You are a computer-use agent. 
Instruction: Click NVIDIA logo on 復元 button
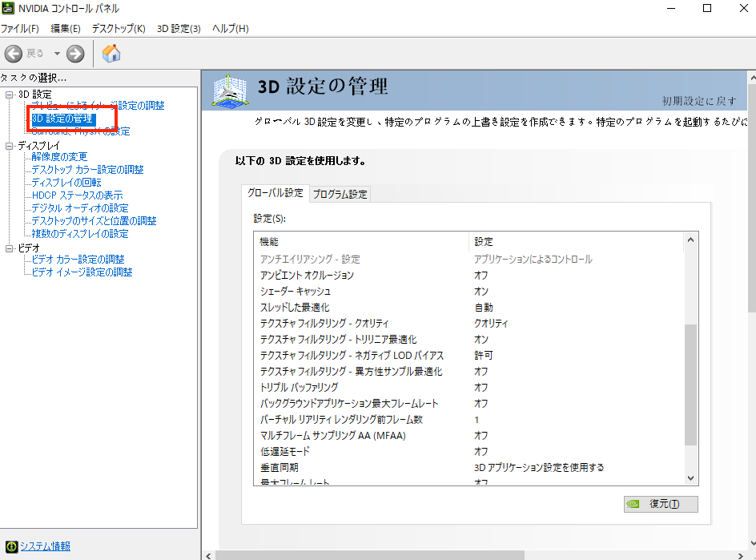pos(633,504)
